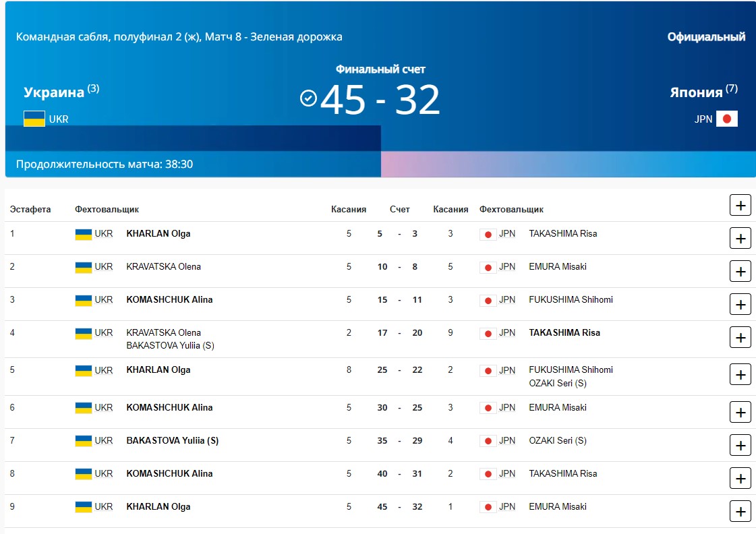Click the final score 45 - 32

coord(380,100)
